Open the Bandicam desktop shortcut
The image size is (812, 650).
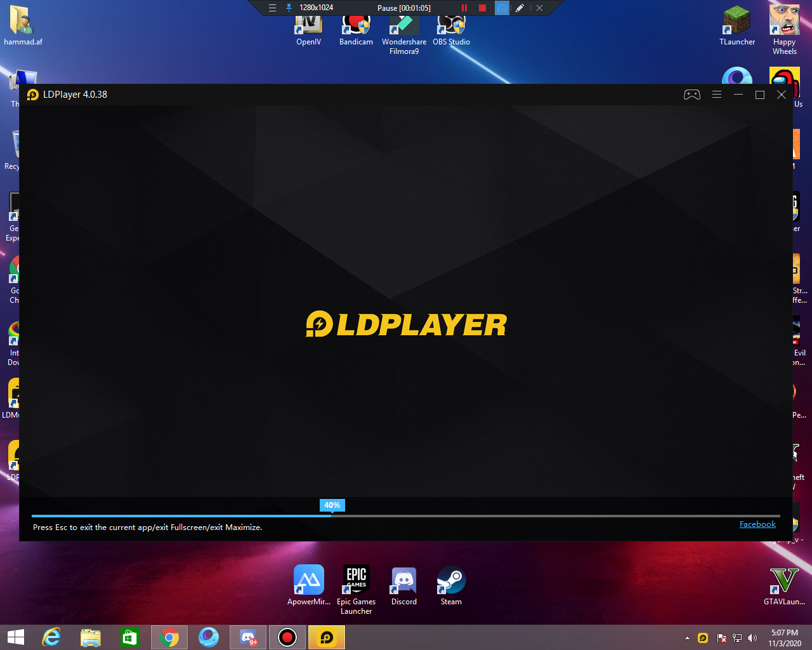pyautogui.click(x=356, y=30)
